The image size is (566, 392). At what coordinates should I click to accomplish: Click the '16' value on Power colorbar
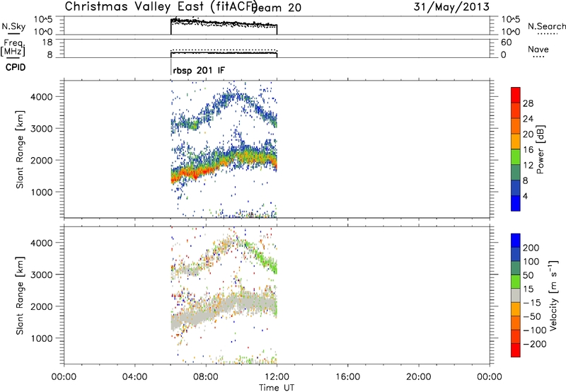pos(528,150)
